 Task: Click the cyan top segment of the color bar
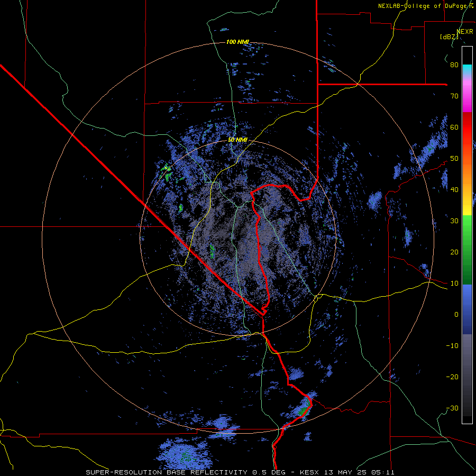[x=467, y=67]
